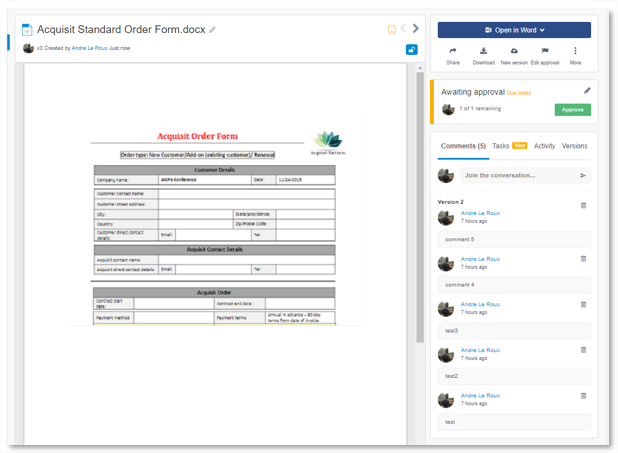Delete the test2 comment
The image size is (618, 453).
coord(583,350)
